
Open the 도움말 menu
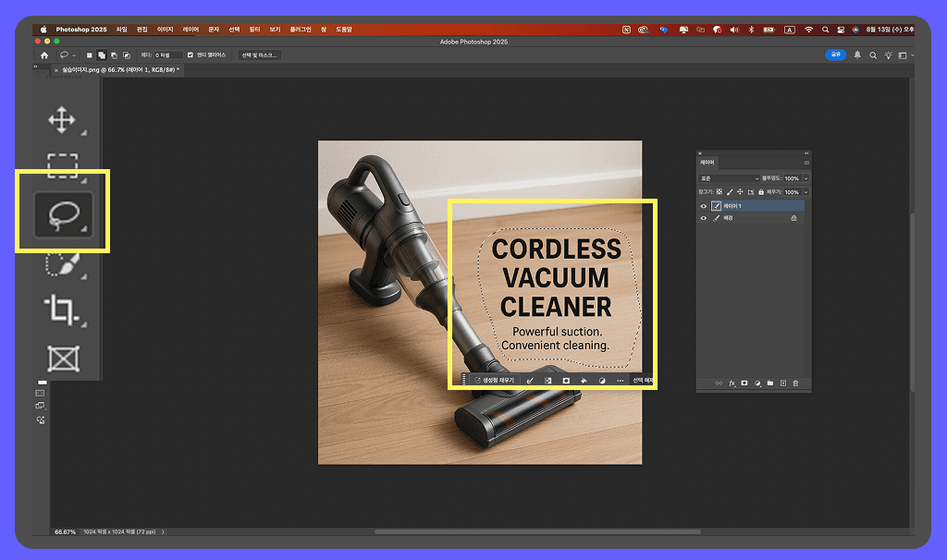pos(344,30)
